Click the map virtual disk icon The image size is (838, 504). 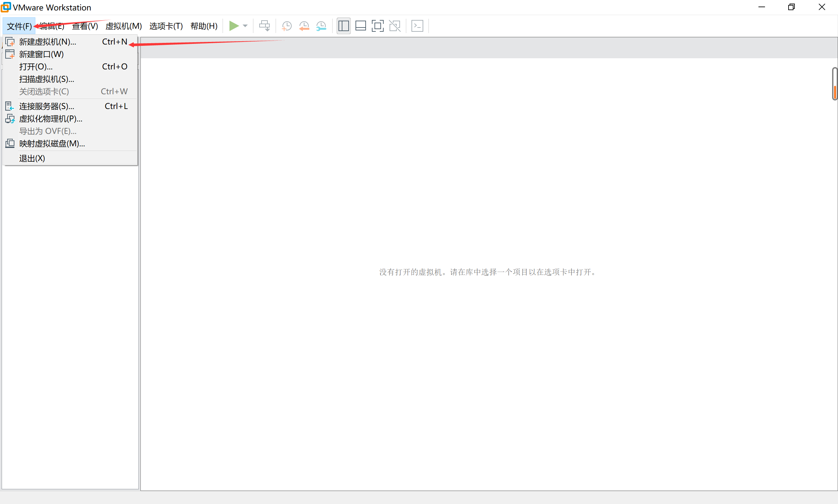pos(10,143)
